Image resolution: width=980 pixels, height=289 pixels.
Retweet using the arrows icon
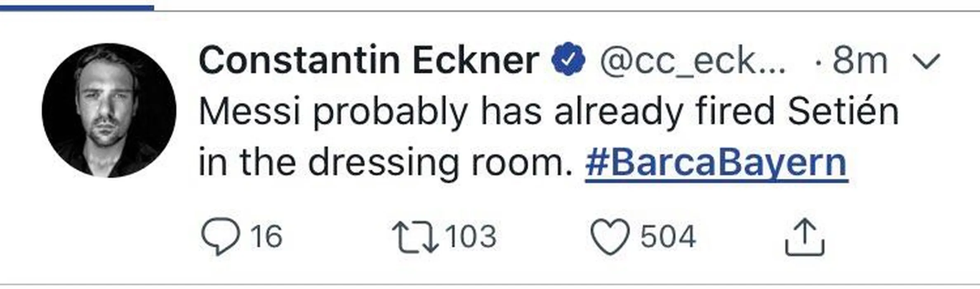415,237
